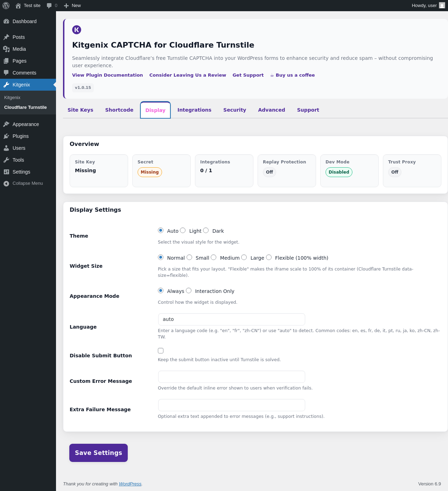
Task: Click the Posts pushpin icon
Action: 6,37
